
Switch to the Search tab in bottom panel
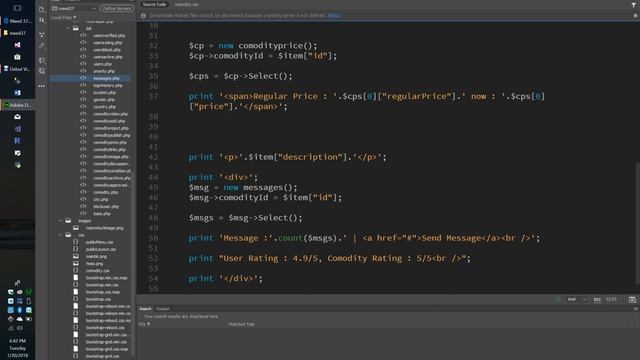(145, 309)
